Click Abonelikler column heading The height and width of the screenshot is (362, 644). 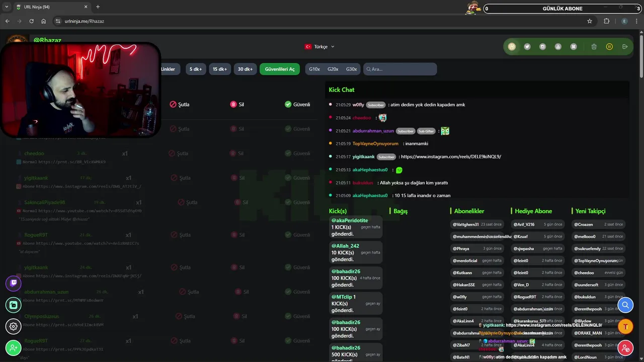469,211
